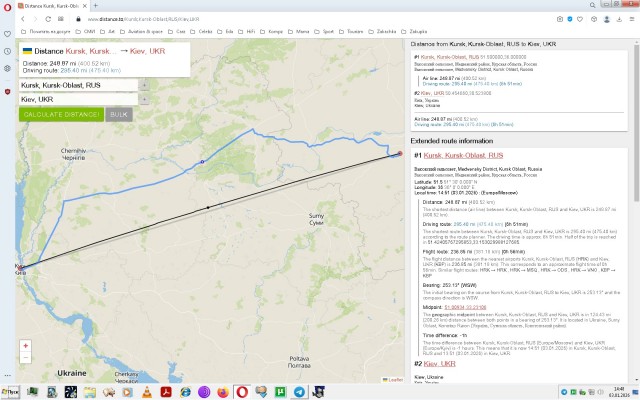Open the profile account icon

[x=607, y=19]
